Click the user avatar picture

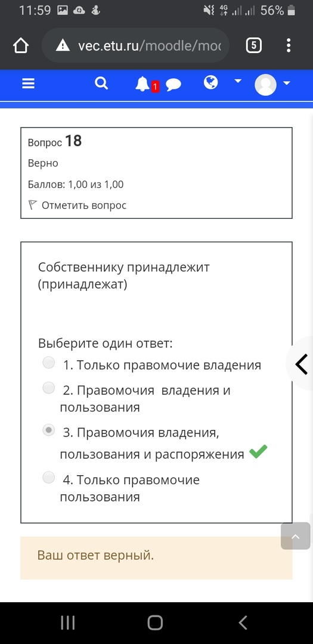coord(265,85)
